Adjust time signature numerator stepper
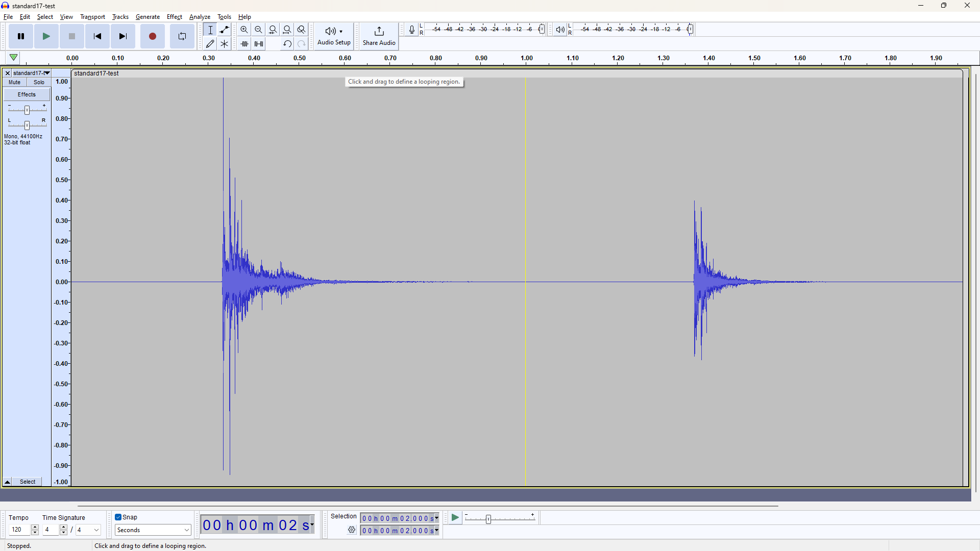 [64, 530]
